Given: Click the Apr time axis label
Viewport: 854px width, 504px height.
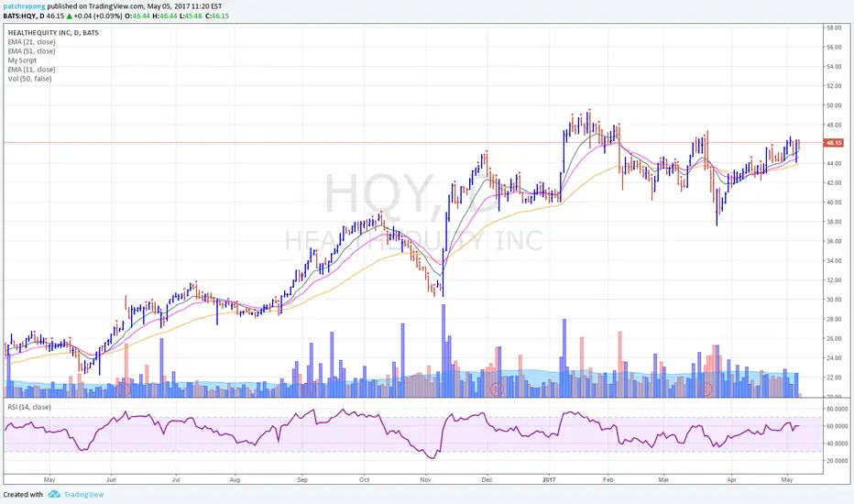Looking at the screenshot, I should (x=731, y=480).
